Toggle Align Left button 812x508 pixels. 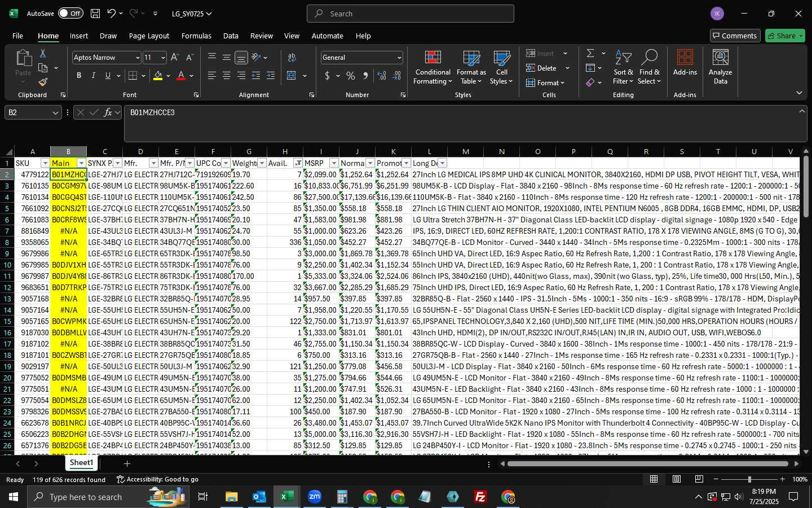(x=211, y=76)
